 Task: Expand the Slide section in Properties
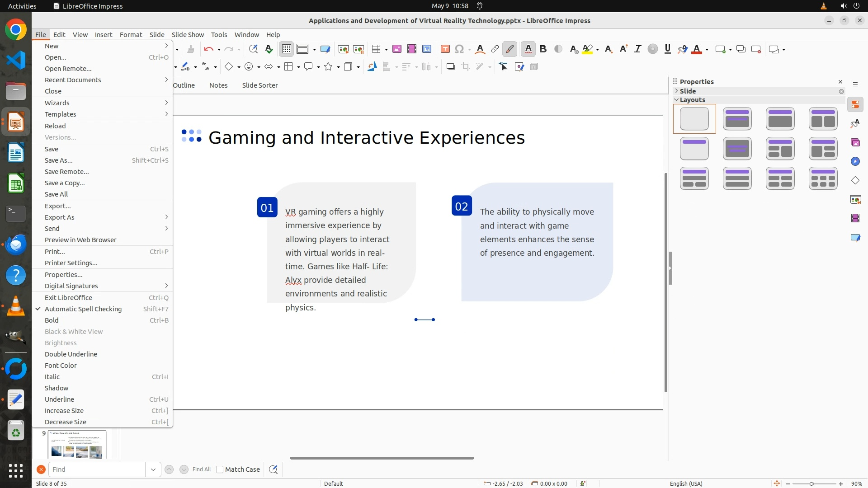tap(688, 91)
